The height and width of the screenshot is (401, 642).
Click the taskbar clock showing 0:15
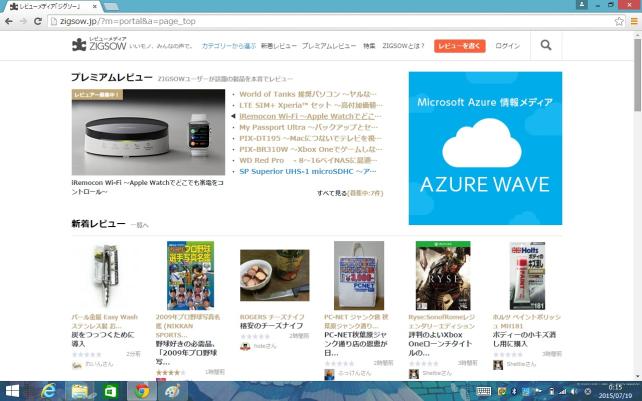point(615,392)
